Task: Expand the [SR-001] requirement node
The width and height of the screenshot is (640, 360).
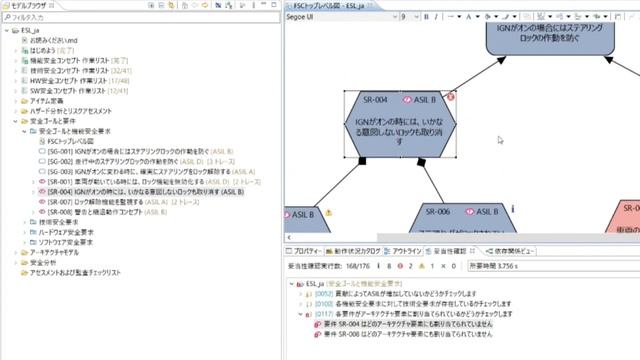Action: coord(33,182)
